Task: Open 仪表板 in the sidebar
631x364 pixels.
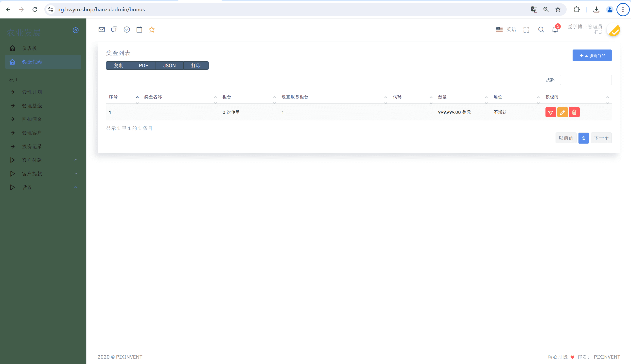Action: pyautogui.click(x=30, y=48)
